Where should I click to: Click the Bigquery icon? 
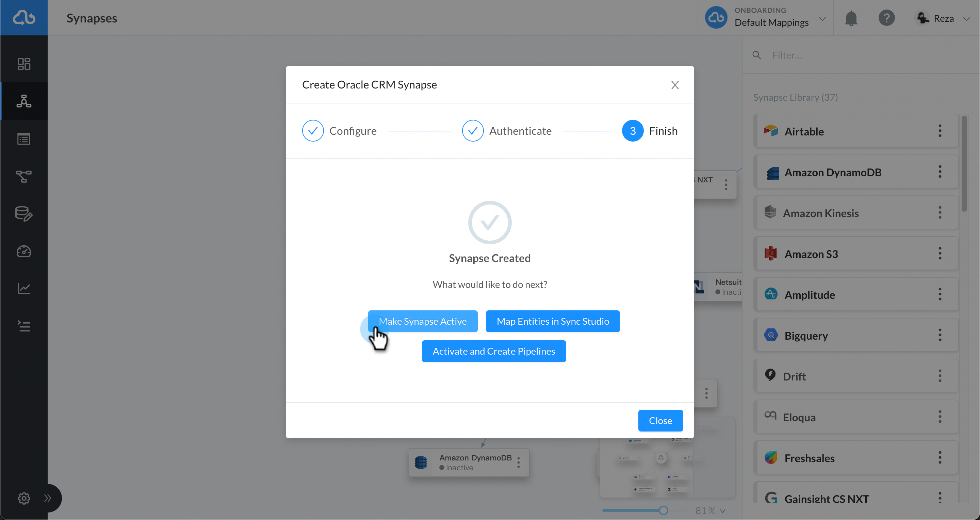tap(771, 335)
